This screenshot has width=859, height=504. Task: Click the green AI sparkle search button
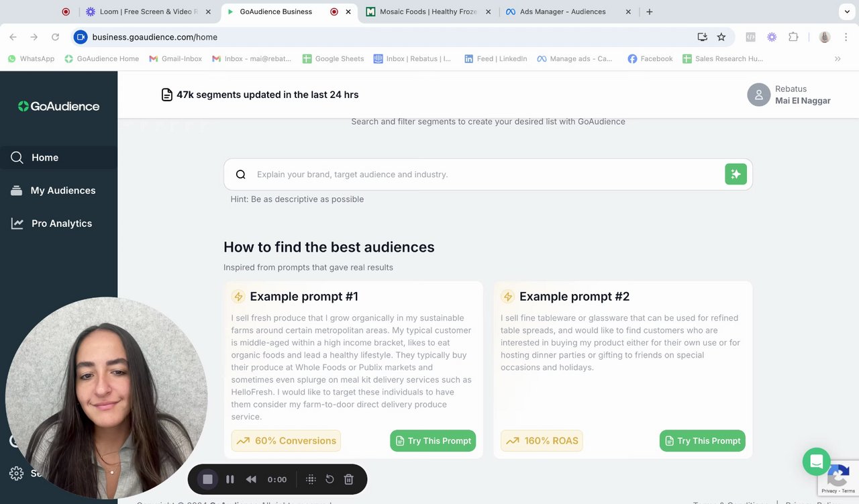pyautogui.click(x=736, y=174)
